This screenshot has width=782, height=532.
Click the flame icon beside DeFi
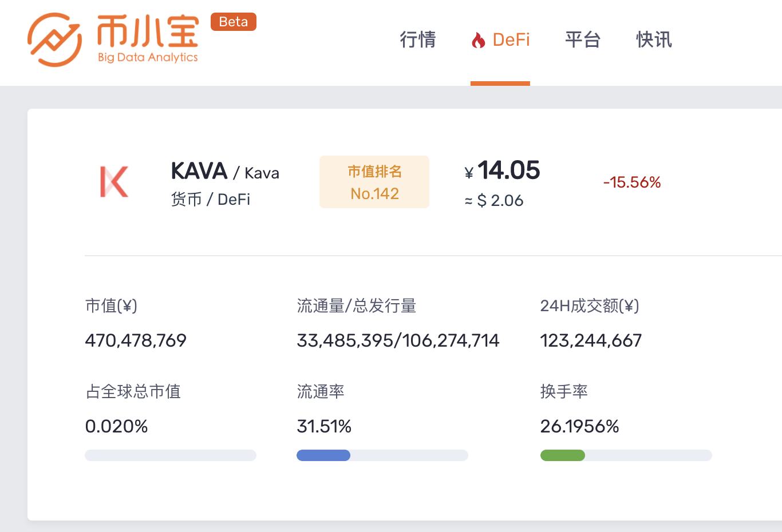(478, 40)
